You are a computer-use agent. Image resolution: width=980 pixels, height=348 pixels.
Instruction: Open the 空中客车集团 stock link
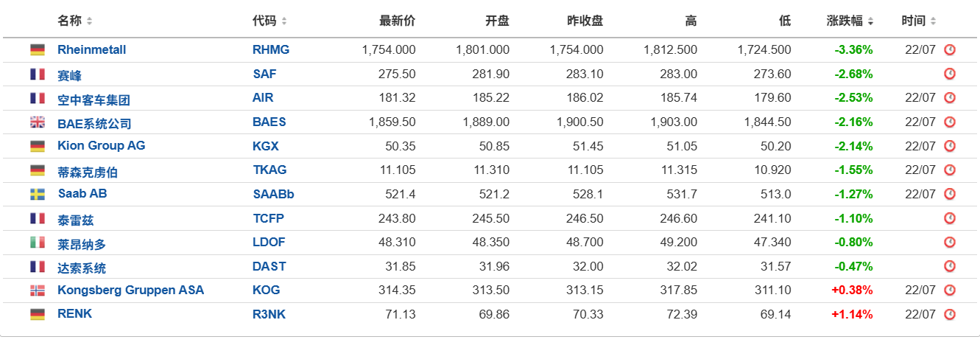94,100
